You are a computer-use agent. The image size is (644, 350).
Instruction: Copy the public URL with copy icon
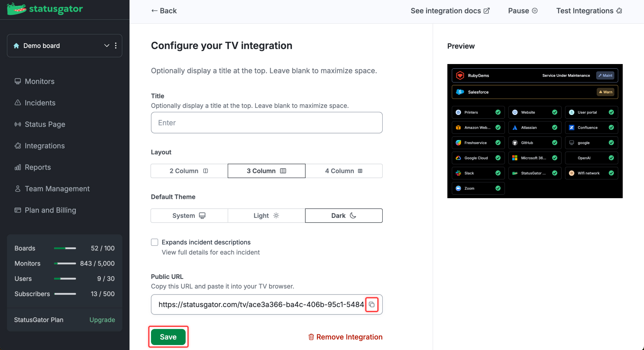point(372,304)
